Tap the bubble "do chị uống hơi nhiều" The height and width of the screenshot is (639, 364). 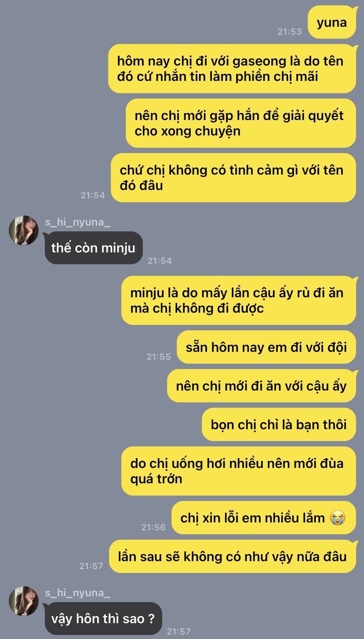pyautogui.click(x=239, y=471)
